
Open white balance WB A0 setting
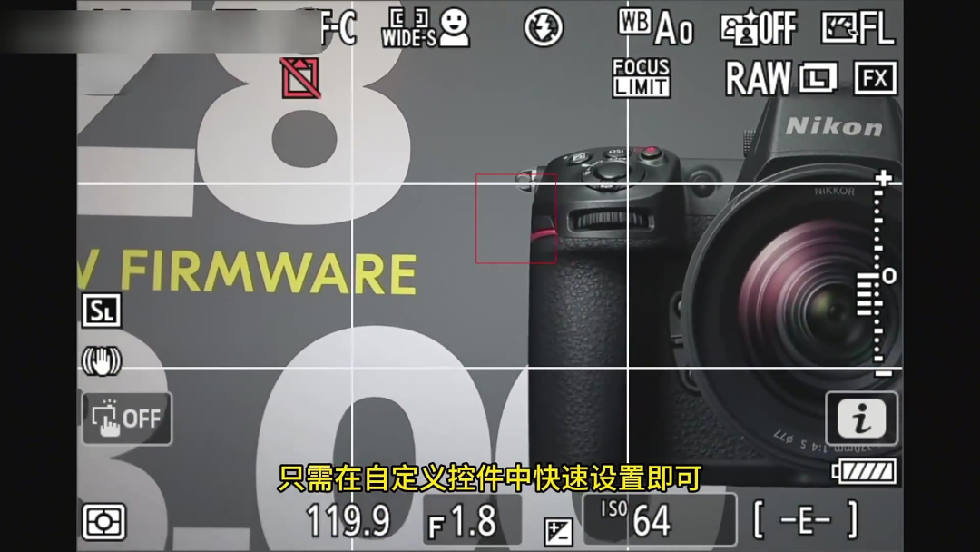656,26
